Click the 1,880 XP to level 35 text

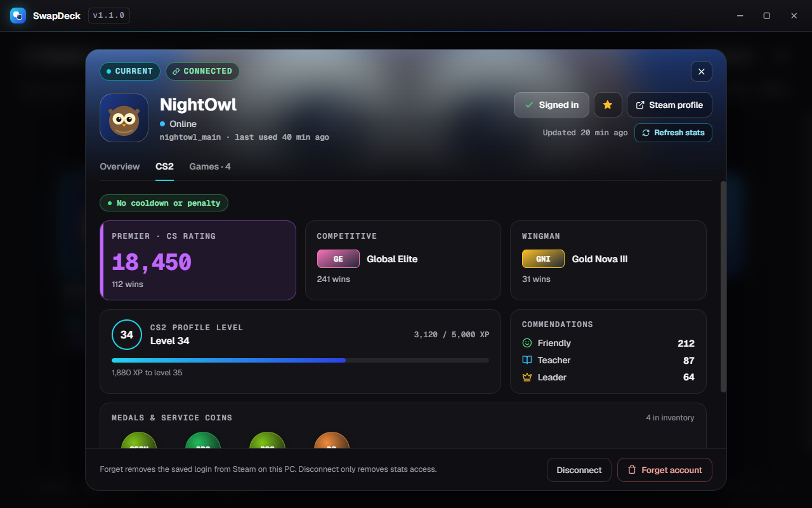pyautogui.click(x=147, y=373)
